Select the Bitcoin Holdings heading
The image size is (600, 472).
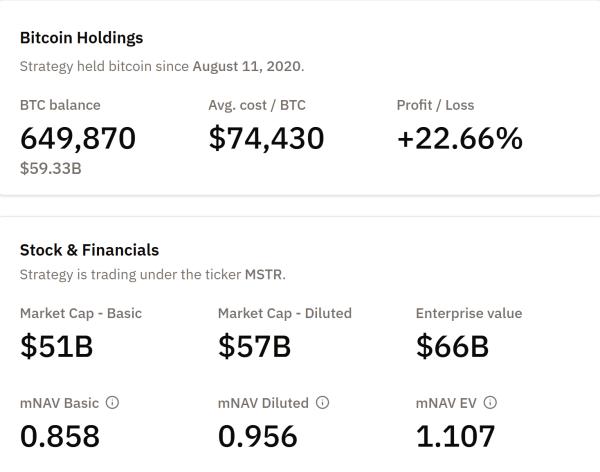coord(81,38)
